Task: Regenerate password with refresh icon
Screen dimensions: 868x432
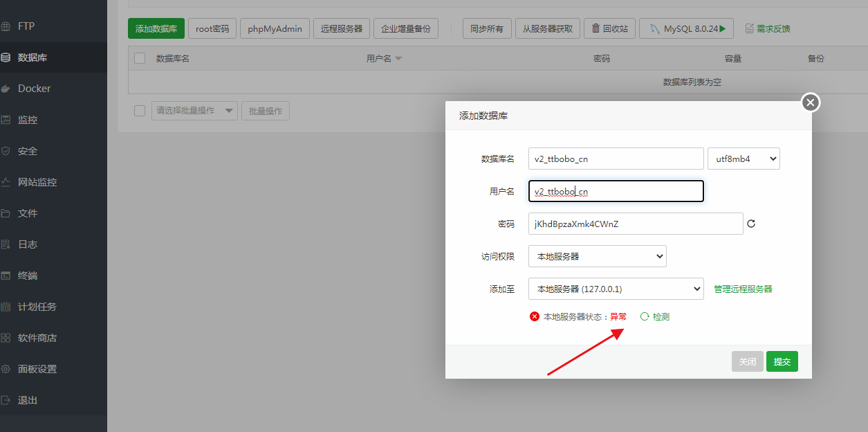Action: point(751,224)
